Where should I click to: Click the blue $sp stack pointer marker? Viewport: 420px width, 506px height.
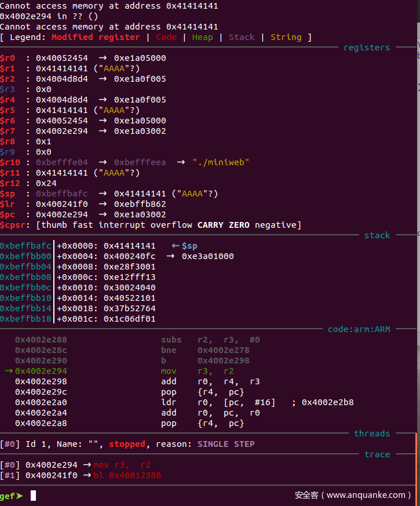[x=185, y=246]
